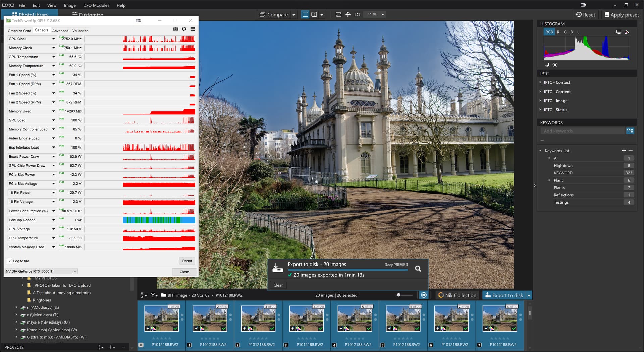Screen dimensions: 644x352
Task: Click the histogram monitor display icon
Action: pyautogui.click(x=619, y=32)
